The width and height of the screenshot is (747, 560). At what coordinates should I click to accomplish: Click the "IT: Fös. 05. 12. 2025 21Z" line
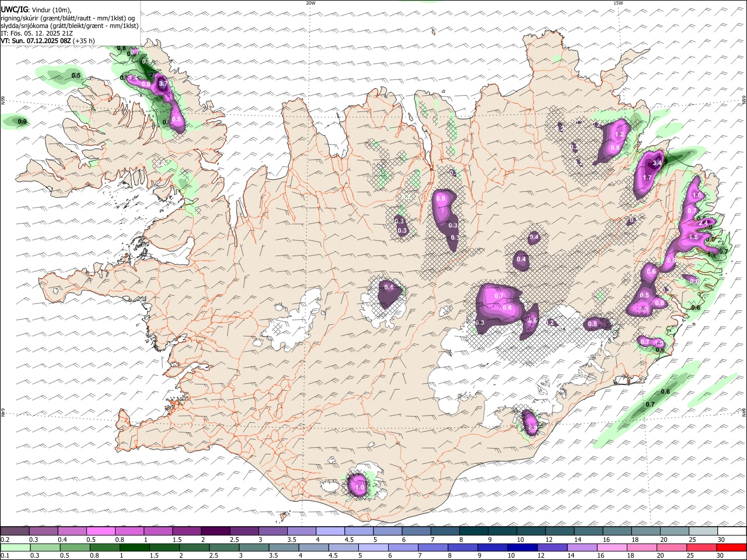tap(37, 33)
